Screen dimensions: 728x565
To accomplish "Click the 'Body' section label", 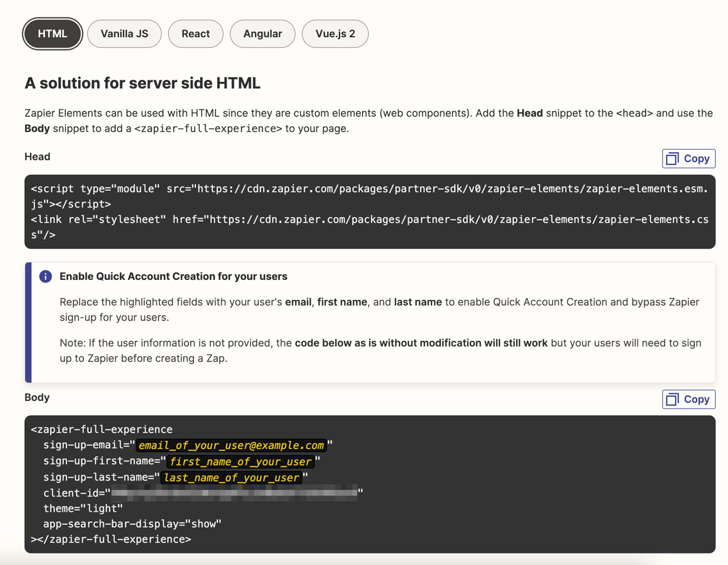I will (x=36, y=397).
